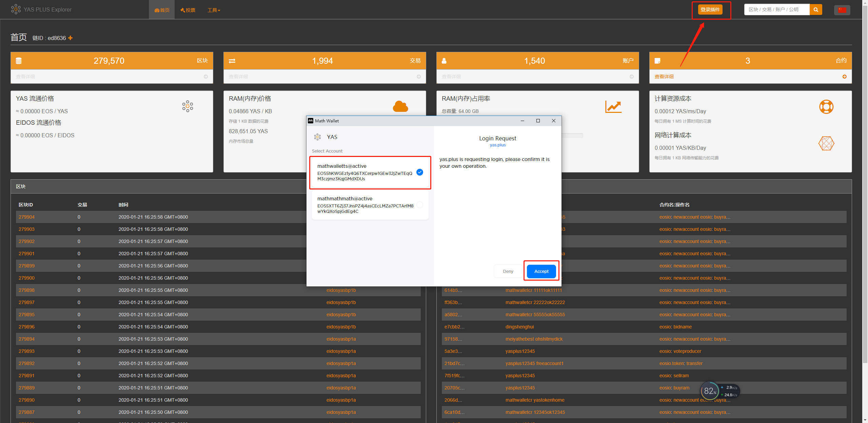Screen dimensions: 868x423
Task: Click the 'eosio: buyram' action link
Action: 674,388
